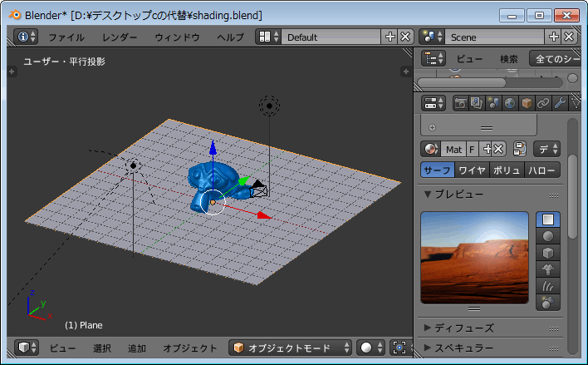Select the サーフ surface material type
588x365 pixels.
click(x=438, y=170)
